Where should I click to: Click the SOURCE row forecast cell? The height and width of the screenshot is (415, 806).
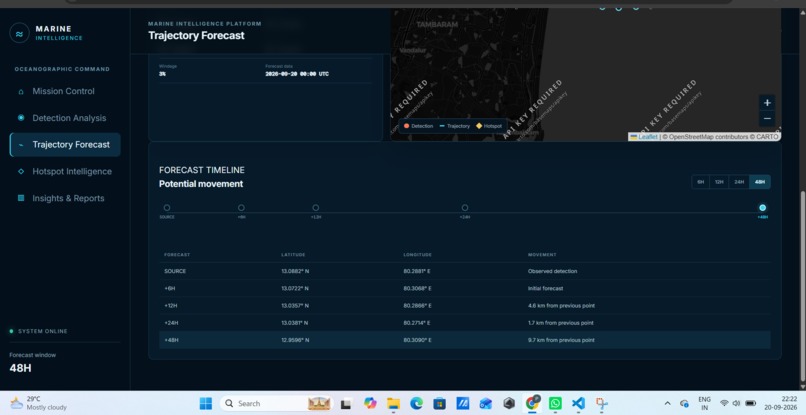pos(175,271)
